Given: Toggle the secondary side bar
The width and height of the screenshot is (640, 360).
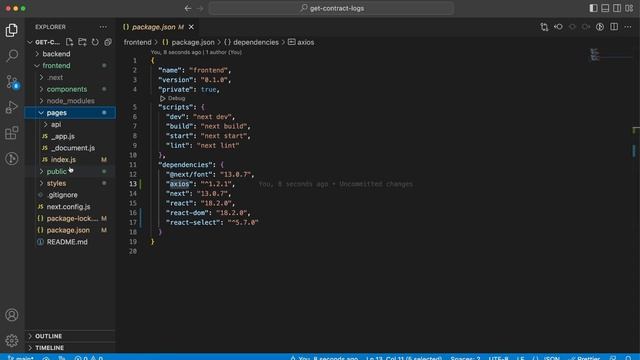Looking at the screenshot, I should click(x=617, y=8).
